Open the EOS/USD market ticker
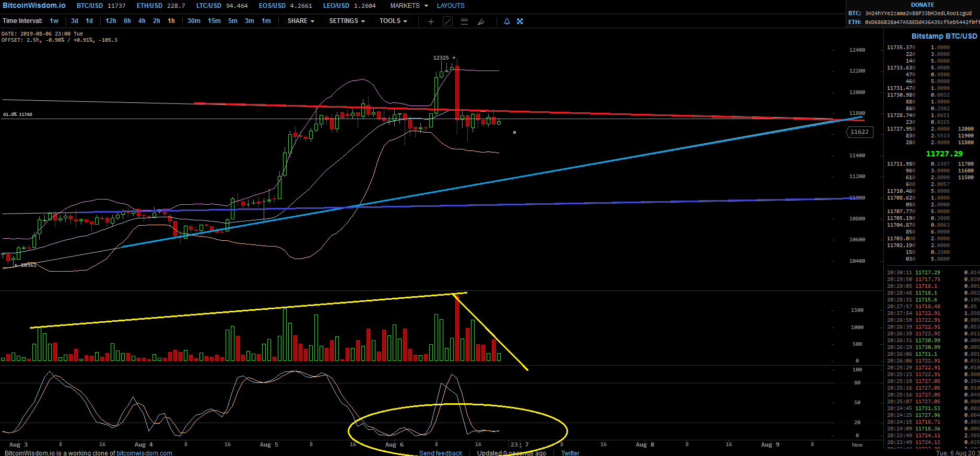The image size is (980, 456). point(286,6)
